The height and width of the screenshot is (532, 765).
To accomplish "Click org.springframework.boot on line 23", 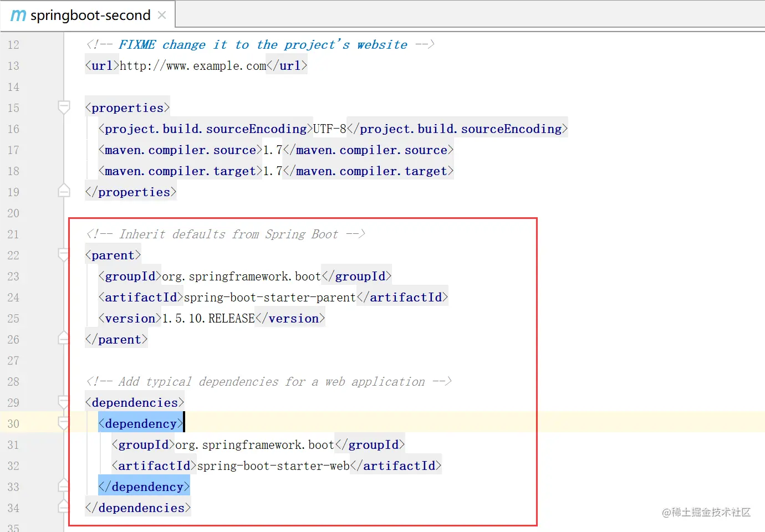I will tap(241, 277).
